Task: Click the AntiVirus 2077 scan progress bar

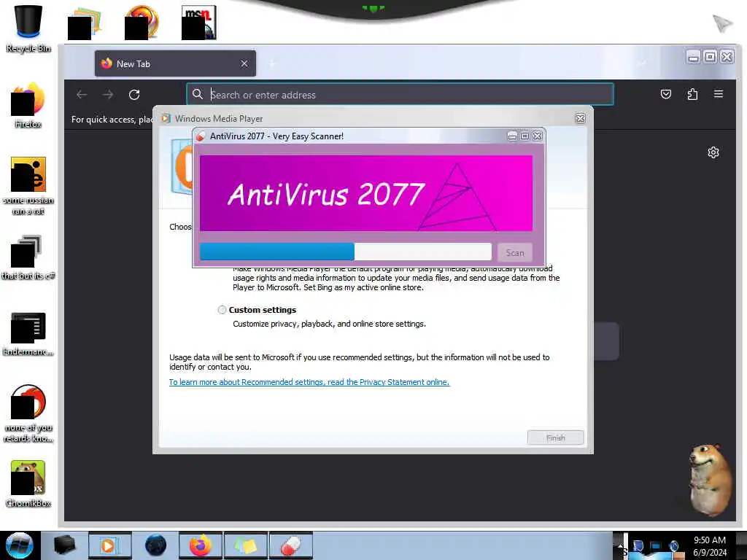Action: click(345, 252)
